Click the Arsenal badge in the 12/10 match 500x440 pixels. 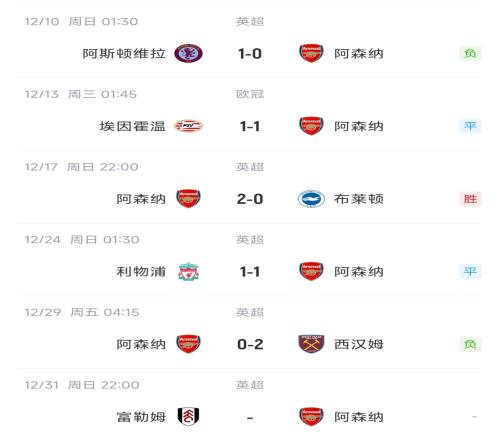311,53
